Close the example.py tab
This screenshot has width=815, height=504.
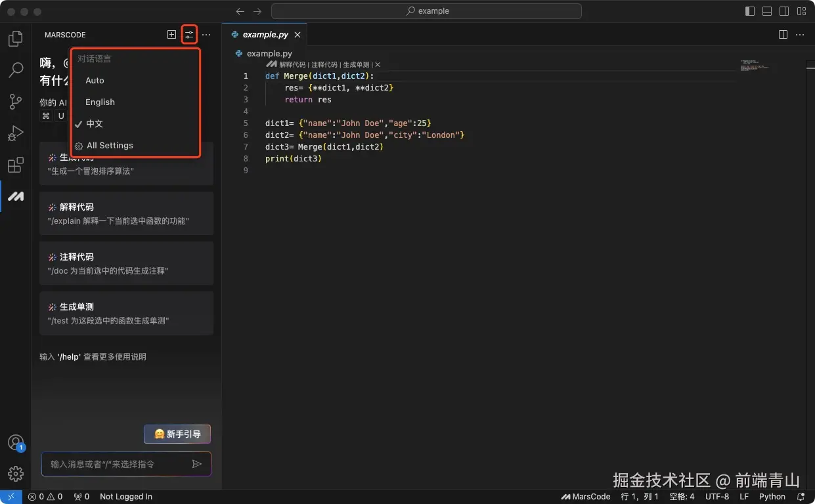click(x=297, y=35)
